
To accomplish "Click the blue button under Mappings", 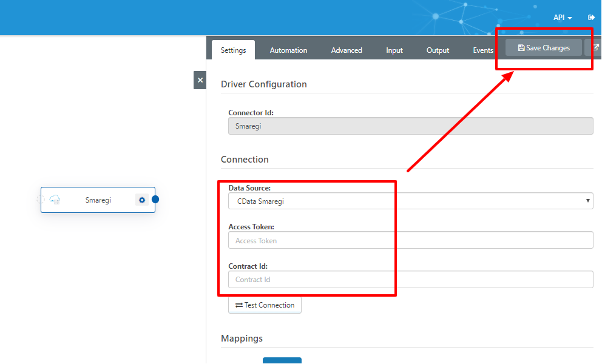I will click(x=282, y=360).
